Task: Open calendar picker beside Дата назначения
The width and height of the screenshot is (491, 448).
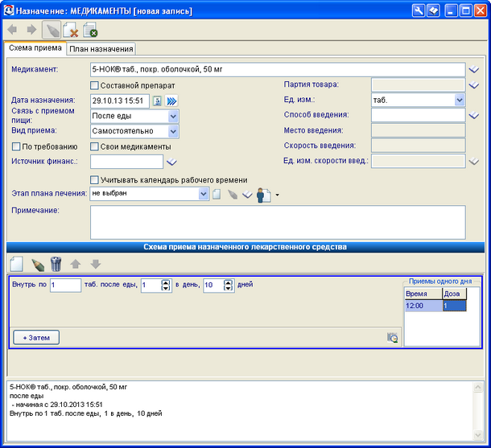Action: click(157, 101)
